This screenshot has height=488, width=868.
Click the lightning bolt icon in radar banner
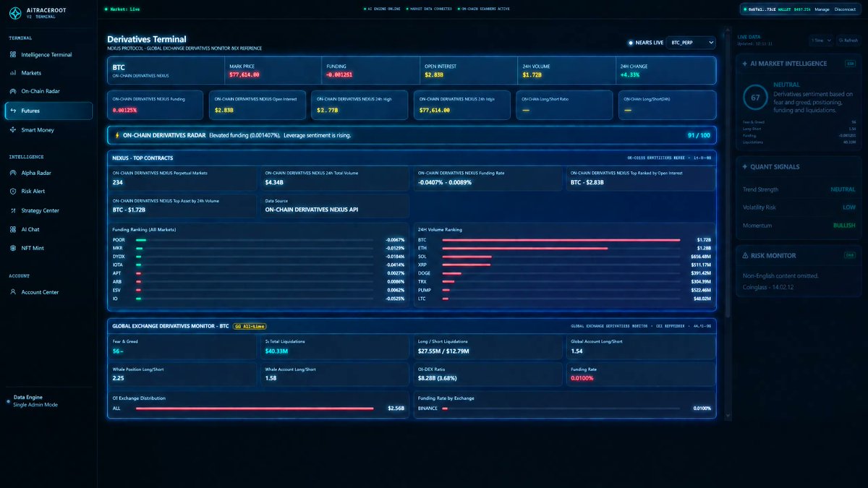tap(116, 135)
